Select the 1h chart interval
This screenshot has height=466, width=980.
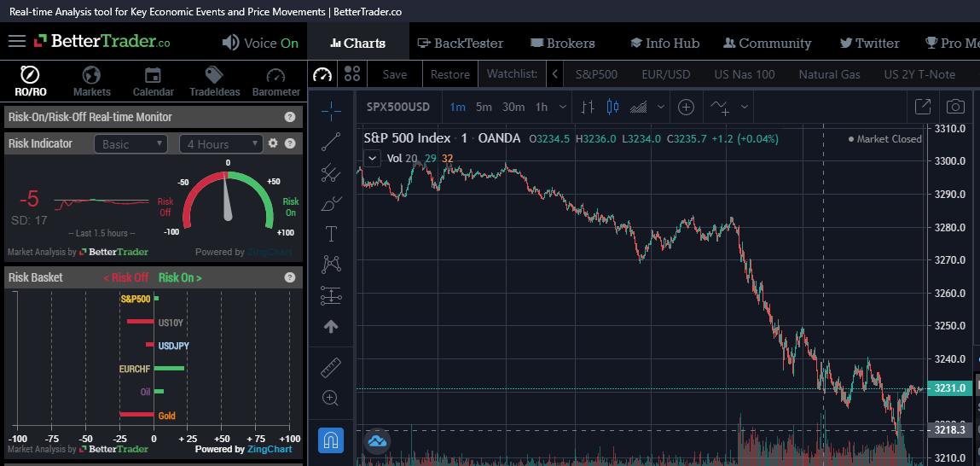pyautogui.click(x=542, y=107)
